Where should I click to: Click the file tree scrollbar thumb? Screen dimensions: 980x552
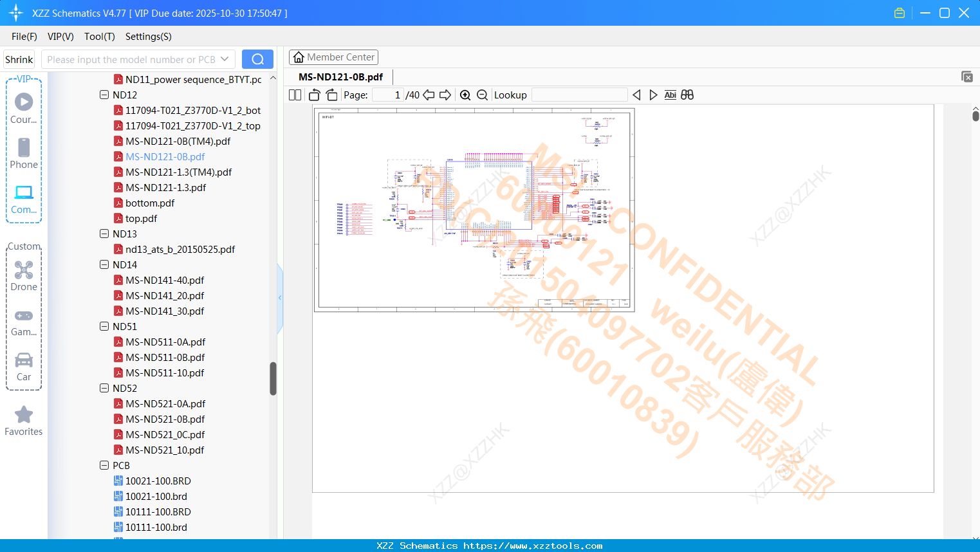[273, 379]
